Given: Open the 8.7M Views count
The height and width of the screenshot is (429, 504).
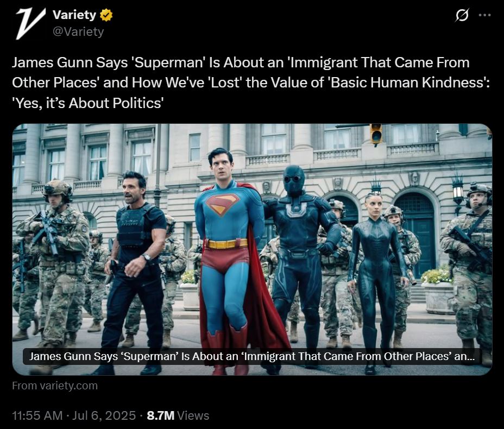Looking at the screenshot, I should coord(178,415).
